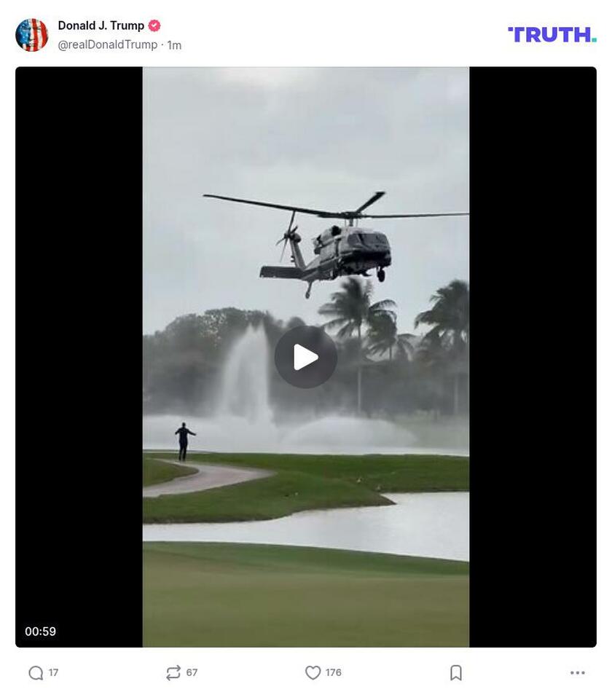Open the 1m post timestamp
Viewport: 612px width, 700px height.
pyautogui.click(x=175, y=45)
